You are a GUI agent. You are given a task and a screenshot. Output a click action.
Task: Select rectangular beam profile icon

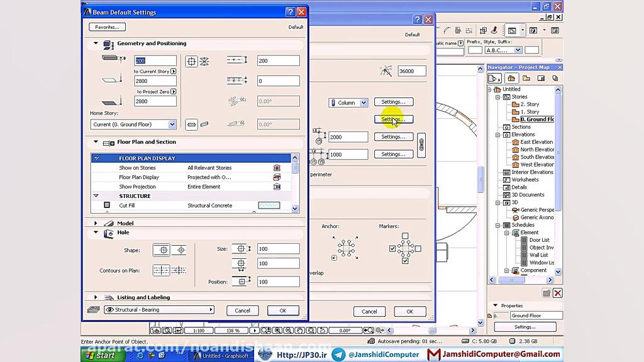(x=191, y=62)
